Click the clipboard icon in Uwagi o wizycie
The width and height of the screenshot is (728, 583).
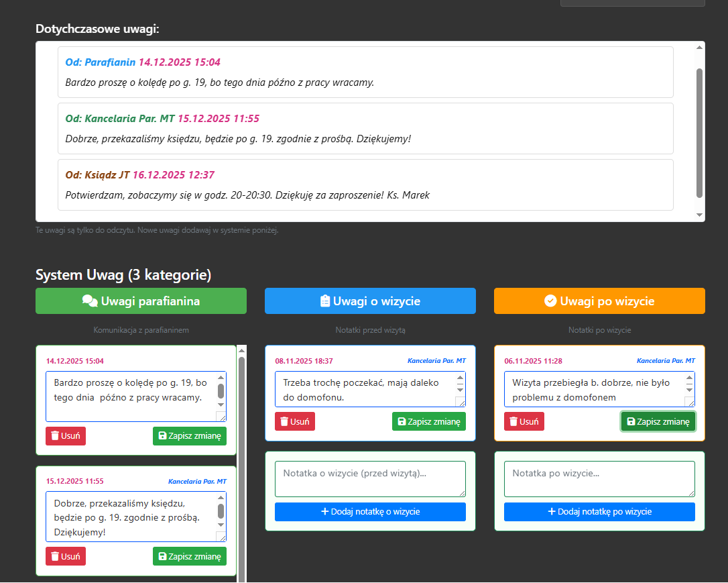click(x=325, y=301)
